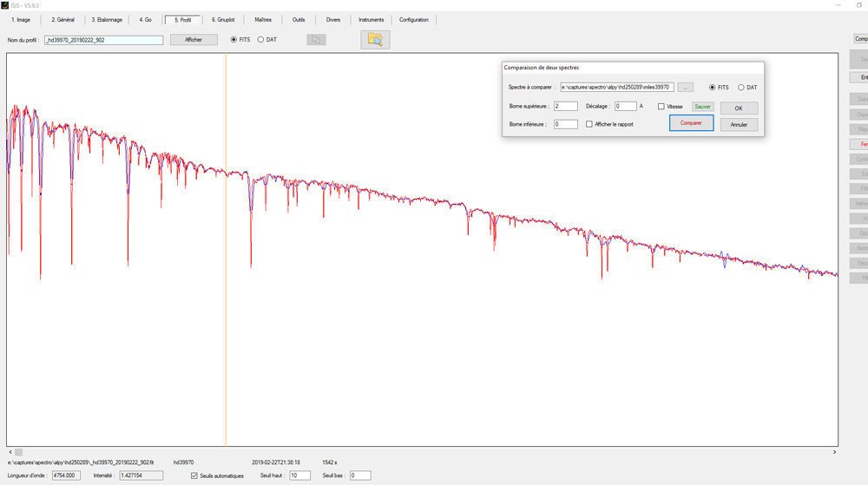
Task: Tick the Afficher le rapport checkbox
Action: 589,124
